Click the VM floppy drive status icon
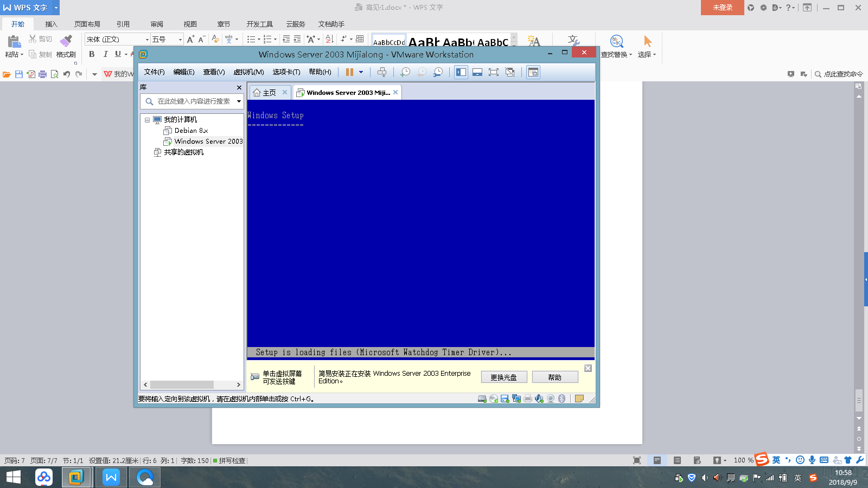868x488 pixels. (505, 399)
